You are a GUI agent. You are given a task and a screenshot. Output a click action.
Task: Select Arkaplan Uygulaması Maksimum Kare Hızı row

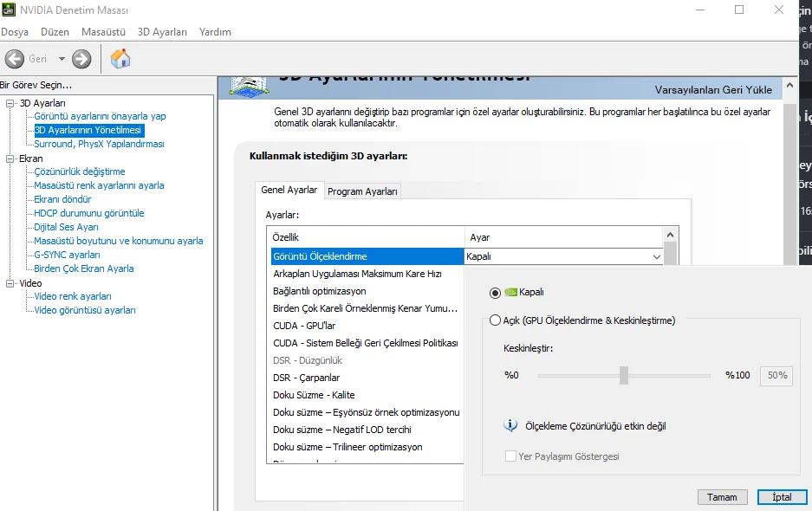367,274
